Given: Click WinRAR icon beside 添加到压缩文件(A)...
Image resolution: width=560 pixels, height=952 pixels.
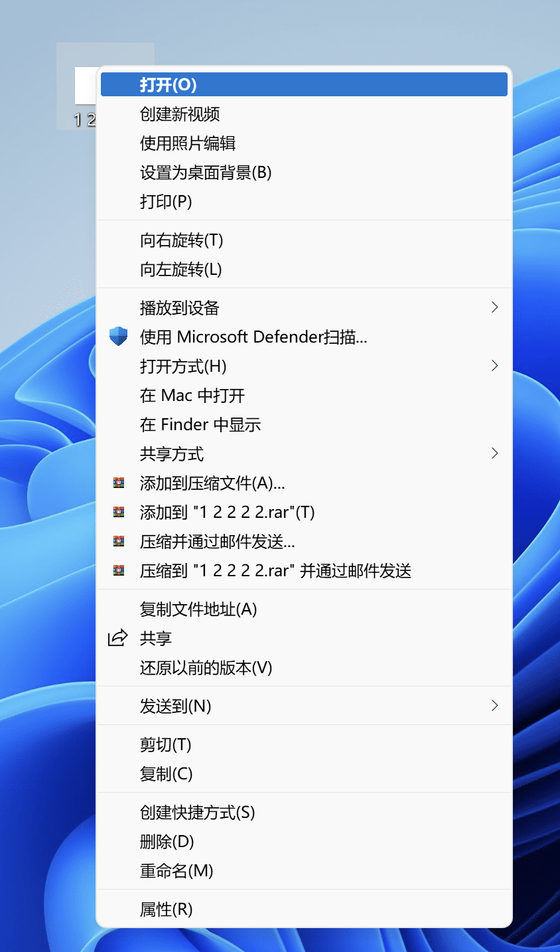Looking at the screenshot, I should (119, 483).
